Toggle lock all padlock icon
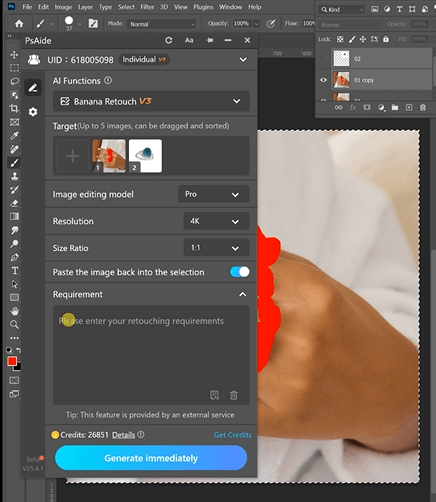 (386, 39)
